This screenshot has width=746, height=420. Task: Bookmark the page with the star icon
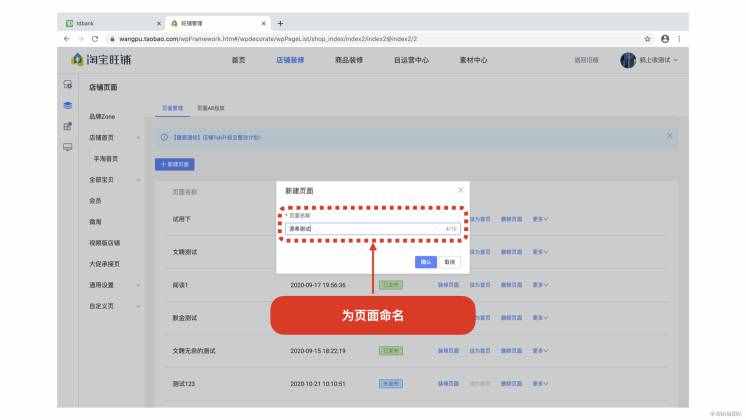tap(647, 39)
